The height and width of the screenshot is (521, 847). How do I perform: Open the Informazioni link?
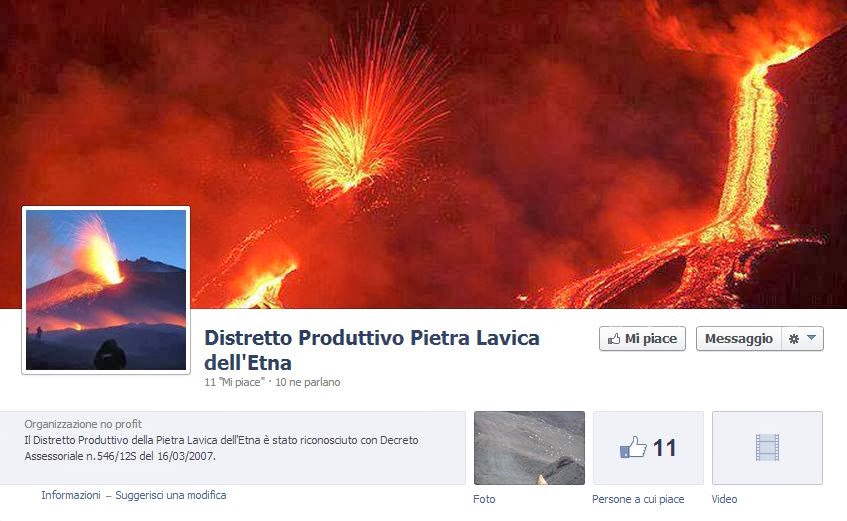pos(71,495)
